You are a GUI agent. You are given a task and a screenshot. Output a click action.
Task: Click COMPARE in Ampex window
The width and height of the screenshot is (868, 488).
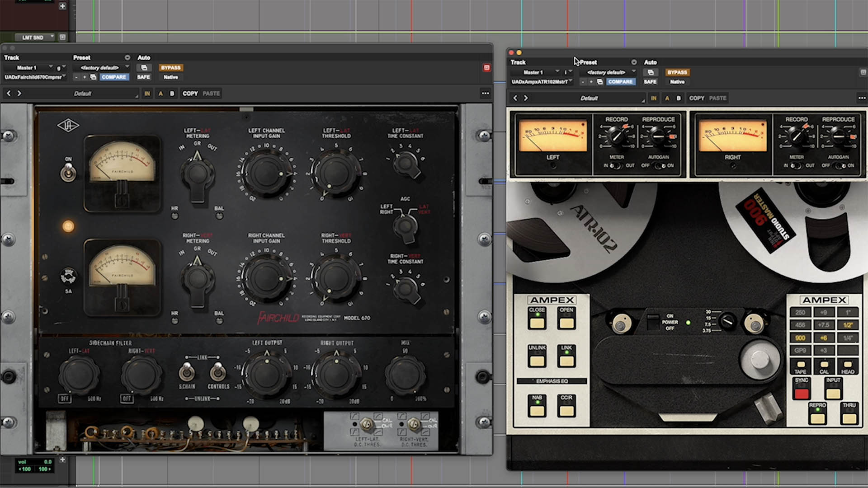coord(620,82)
